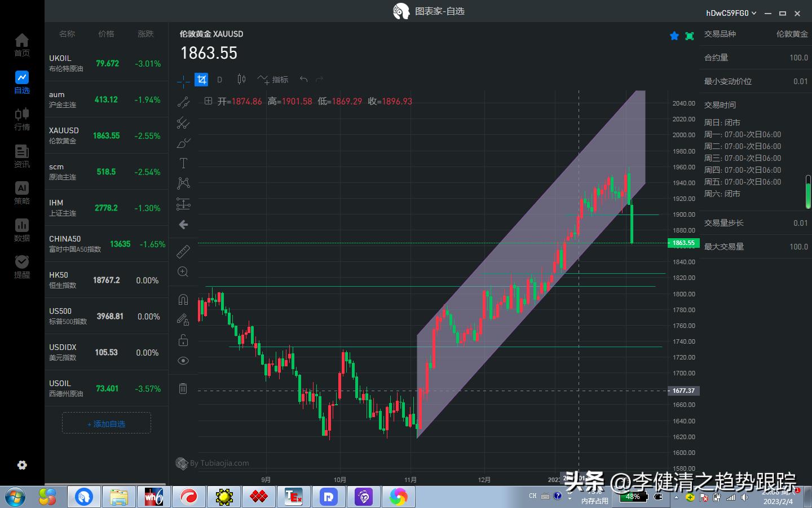Select the pattern shape drawing tool
The image size is (812, 508).
point(183,183)
